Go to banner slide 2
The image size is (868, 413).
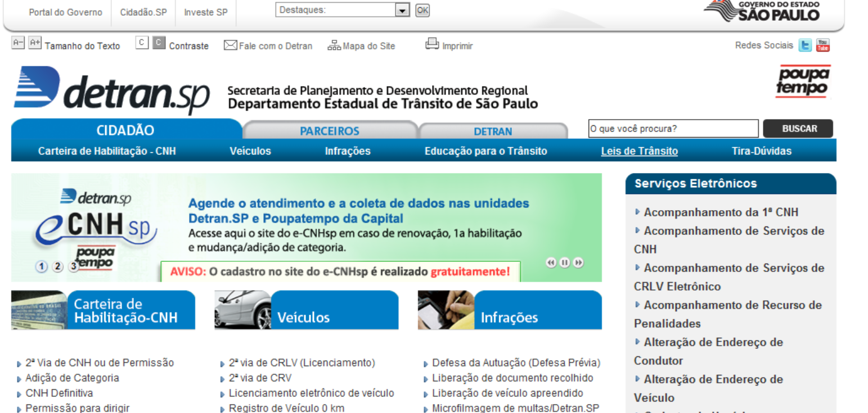(x=57, y=266)
